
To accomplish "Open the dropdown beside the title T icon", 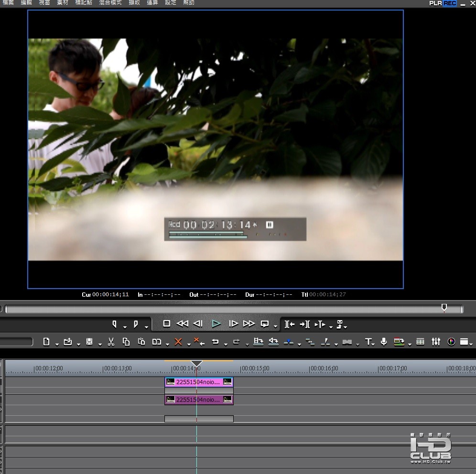I will (373, 344).
